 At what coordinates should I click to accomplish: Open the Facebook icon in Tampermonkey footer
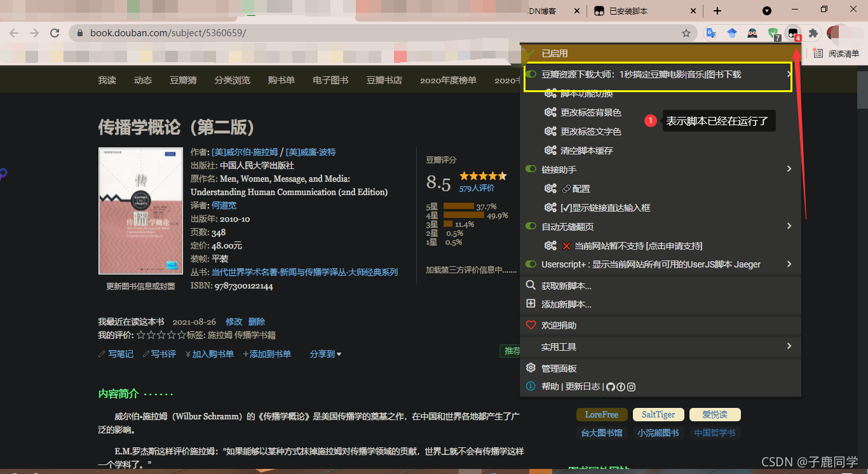click(621, 387)
